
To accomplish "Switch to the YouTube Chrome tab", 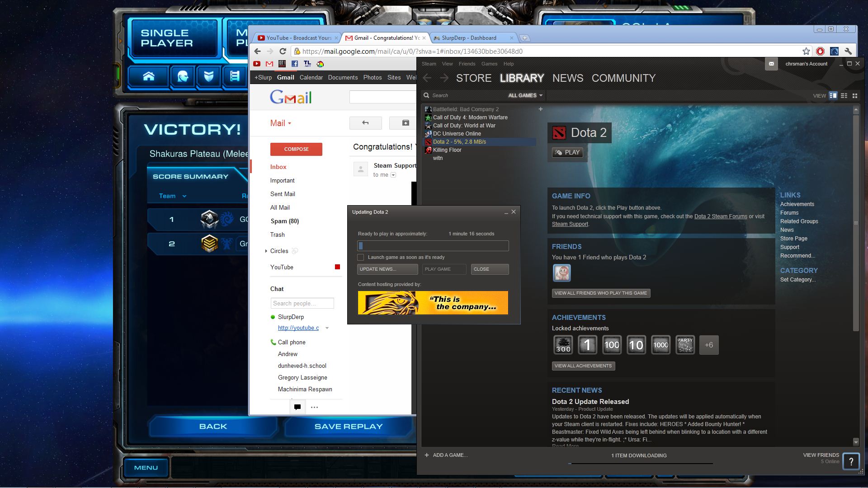I will pyautogui.click(x=296, y=38).
